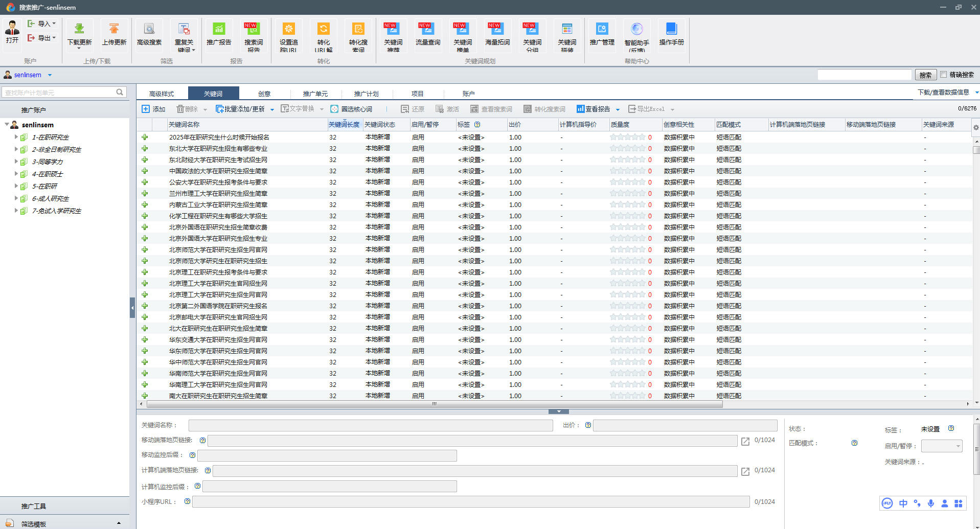Open the 操作手册 manual icon
This screenshot has width=980, height=529.
(x=671, y=30)
